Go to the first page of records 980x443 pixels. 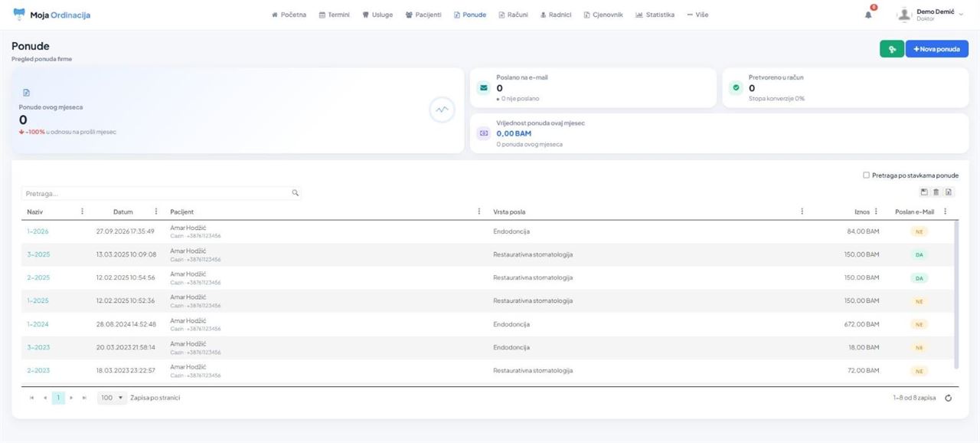coord(31,398)
